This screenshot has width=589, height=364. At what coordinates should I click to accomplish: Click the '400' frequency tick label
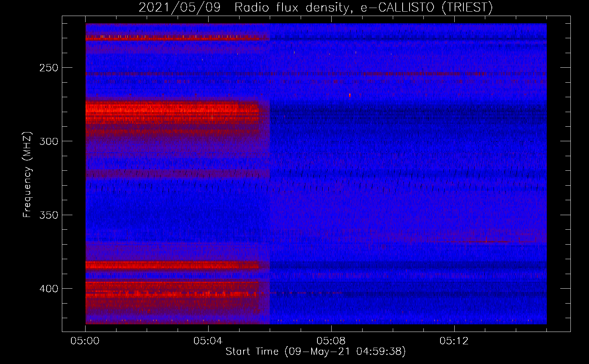click(49, 289)
